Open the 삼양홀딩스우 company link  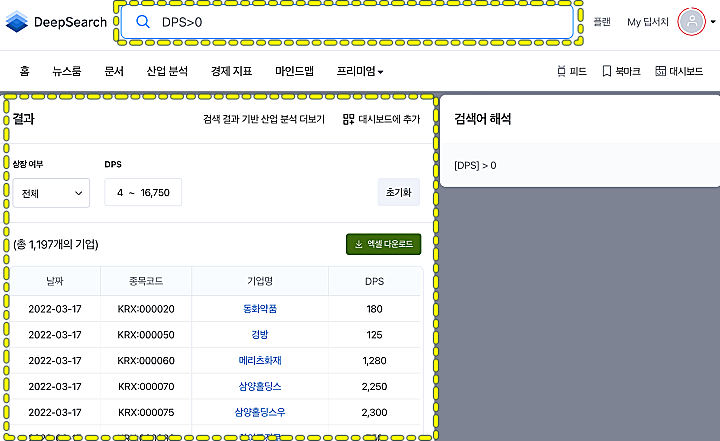click(260, 412)
